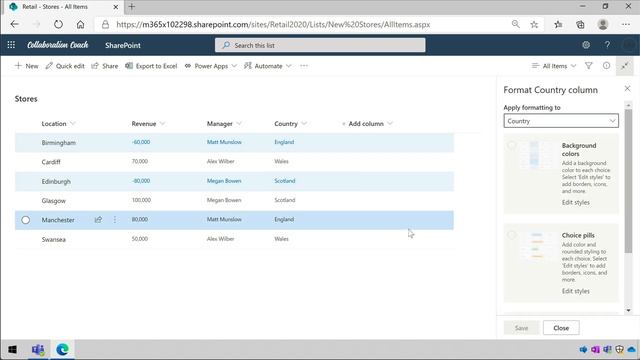Open the information details pane icon
Image resolution: width=640 pixels, height=360 pixels.
point(607,65)
